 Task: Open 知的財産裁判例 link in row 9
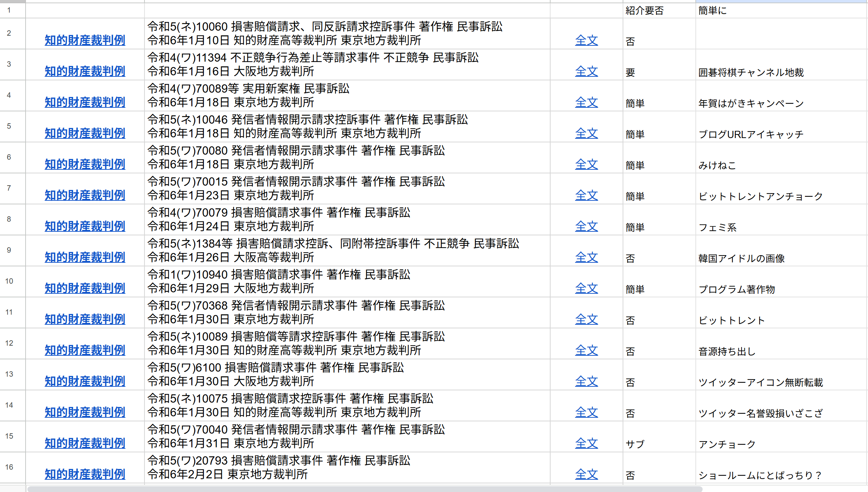(85, 257)
